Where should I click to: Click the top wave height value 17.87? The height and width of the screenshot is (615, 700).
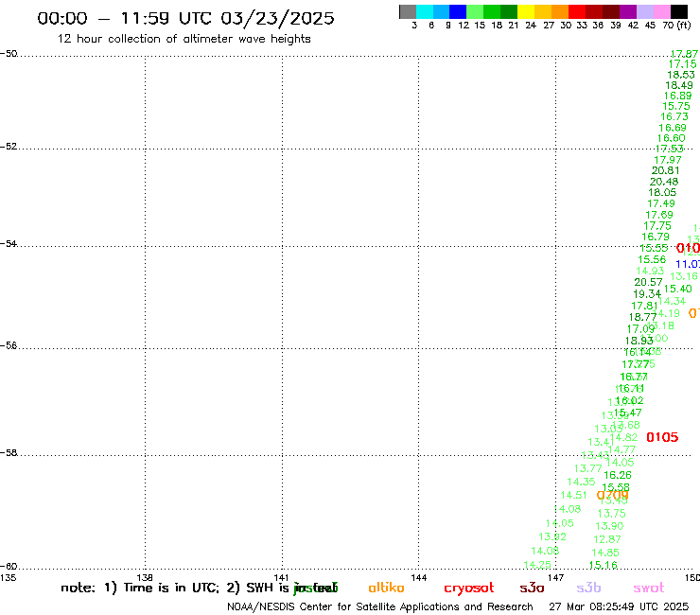coord(684,54)
